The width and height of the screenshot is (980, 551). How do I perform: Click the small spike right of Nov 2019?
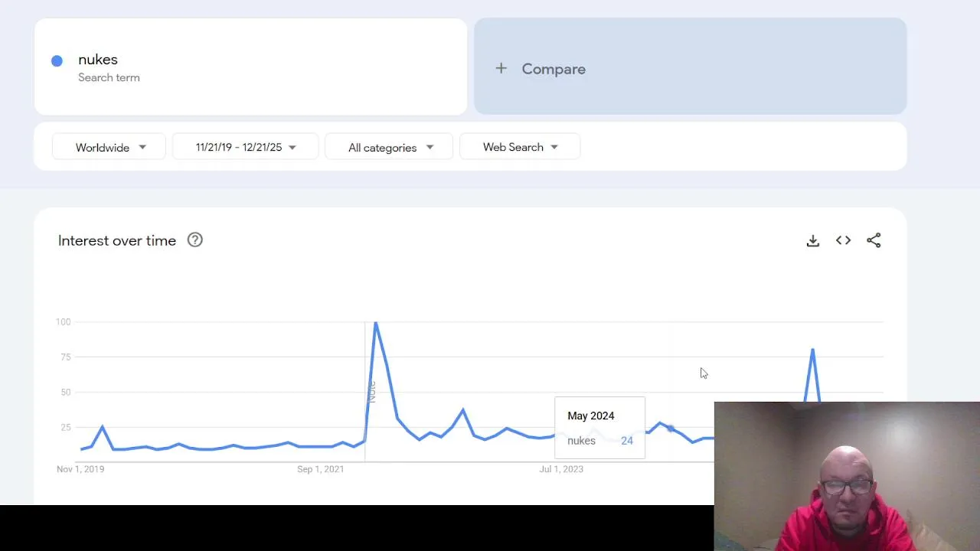(102, 427)
